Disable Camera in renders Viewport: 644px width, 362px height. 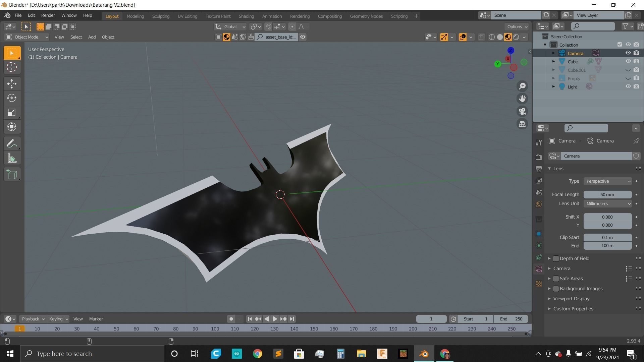tap(636, 53)
